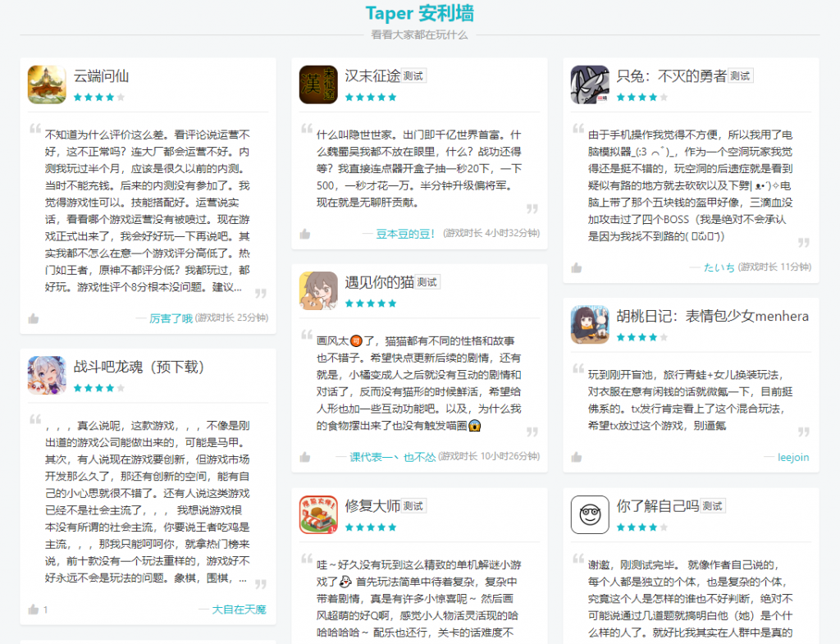840x644 pixels.
Task: Open the 云端问仙 game icon
Action: pyautogui.click(x=47, y=84)
